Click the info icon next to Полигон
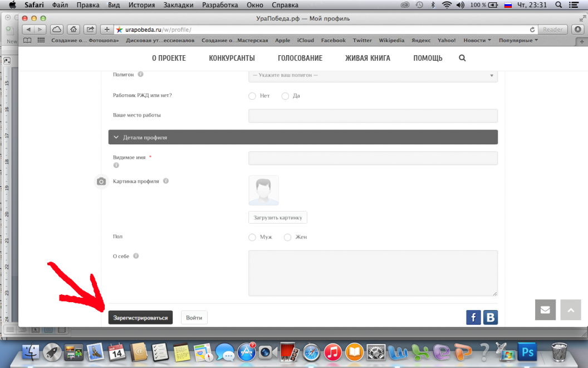This screenshot has height=368, width=588. (x=140, y=74)
